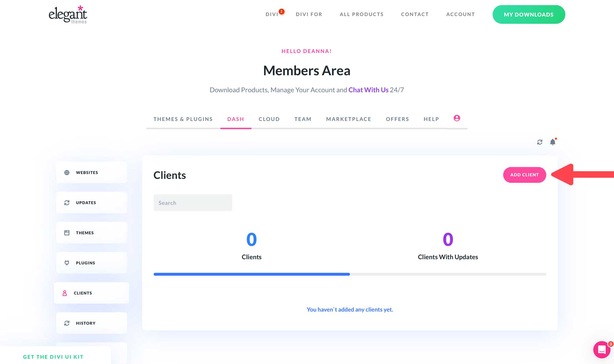Open the DIVI menu in the header

click(272, 14)
